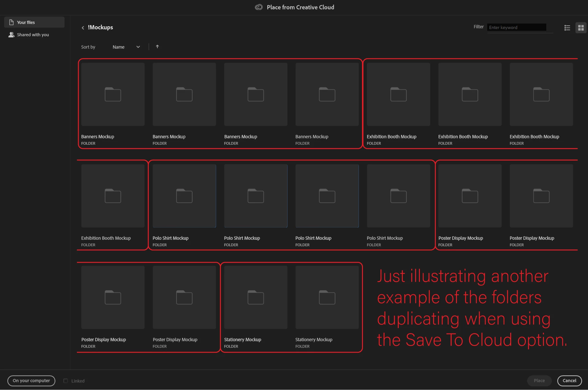The width and height of the screenshot is (588, 390).
Task: Select the first Polo Shirt Mockup folder
Action: coord(184,196)
